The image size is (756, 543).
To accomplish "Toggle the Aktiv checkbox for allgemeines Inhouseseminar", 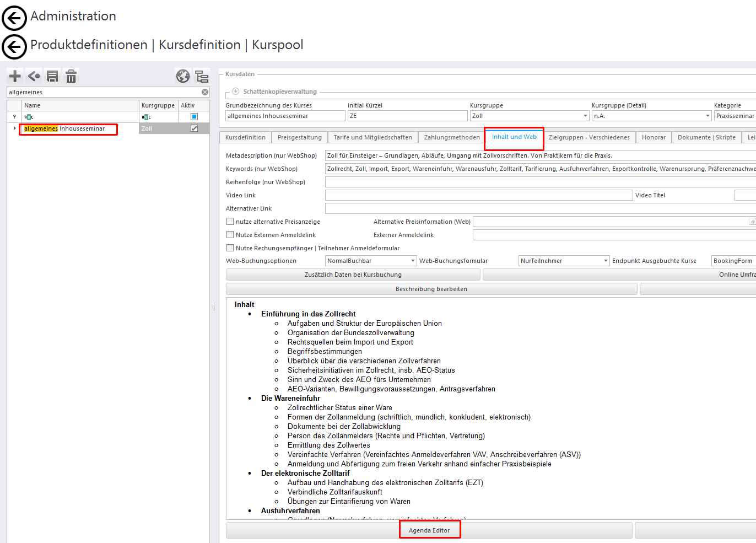I will 194,128.
